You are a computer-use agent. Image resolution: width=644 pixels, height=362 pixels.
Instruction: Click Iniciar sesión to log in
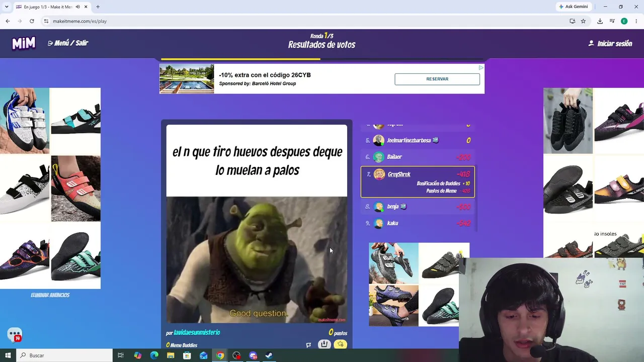(x=610, y=44)
